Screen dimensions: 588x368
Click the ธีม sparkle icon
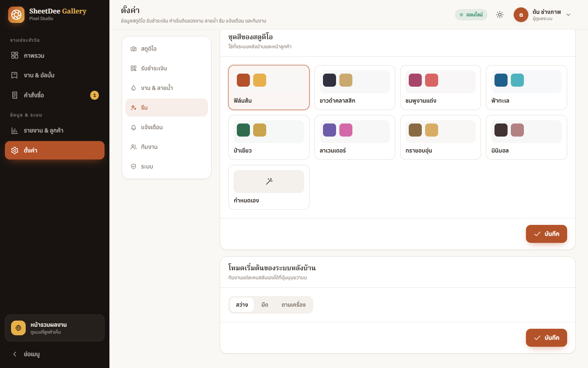(134, 108)
